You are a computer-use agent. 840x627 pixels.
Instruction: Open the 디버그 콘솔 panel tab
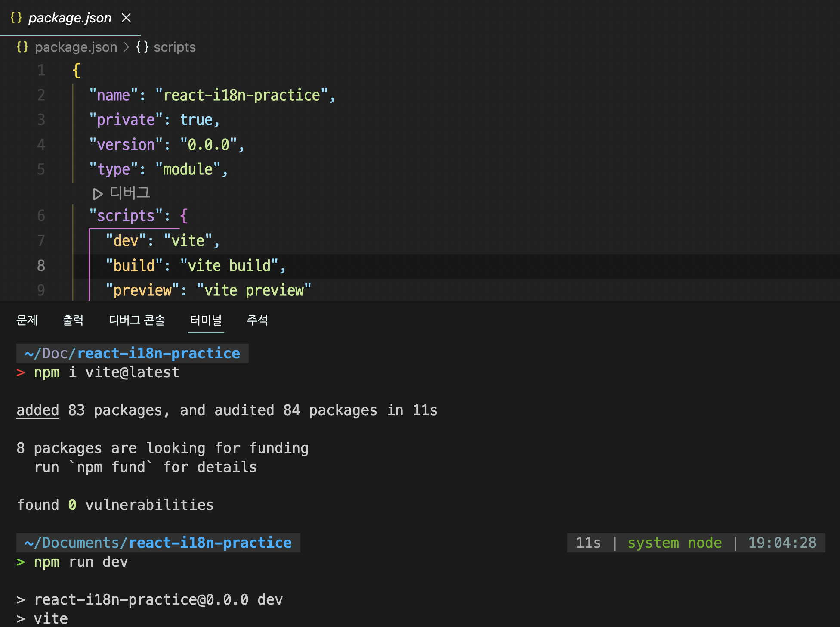pos(137,320)
